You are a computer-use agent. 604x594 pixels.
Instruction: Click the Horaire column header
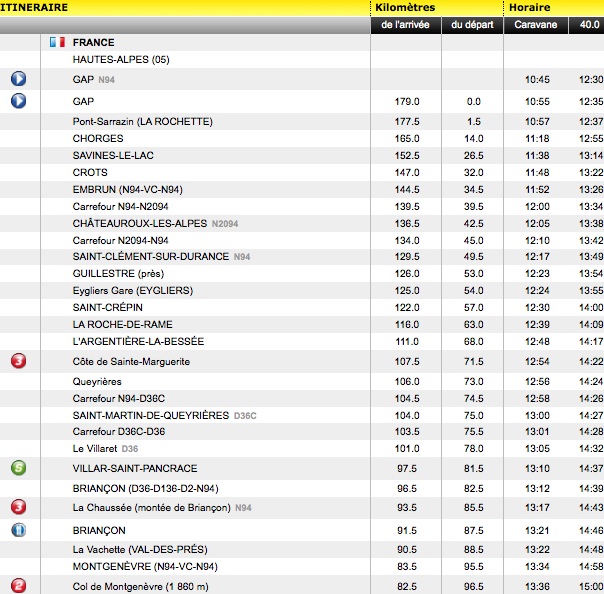[530, 7]
